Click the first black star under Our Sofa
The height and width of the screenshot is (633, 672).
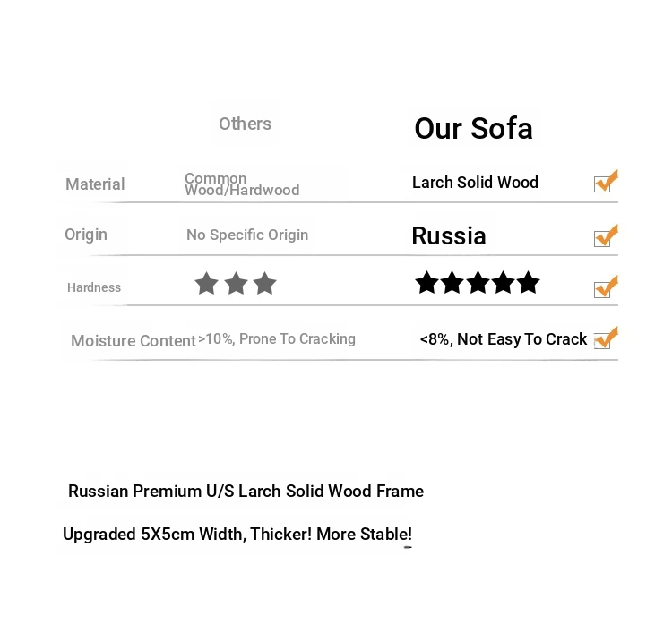click(426, 283)
